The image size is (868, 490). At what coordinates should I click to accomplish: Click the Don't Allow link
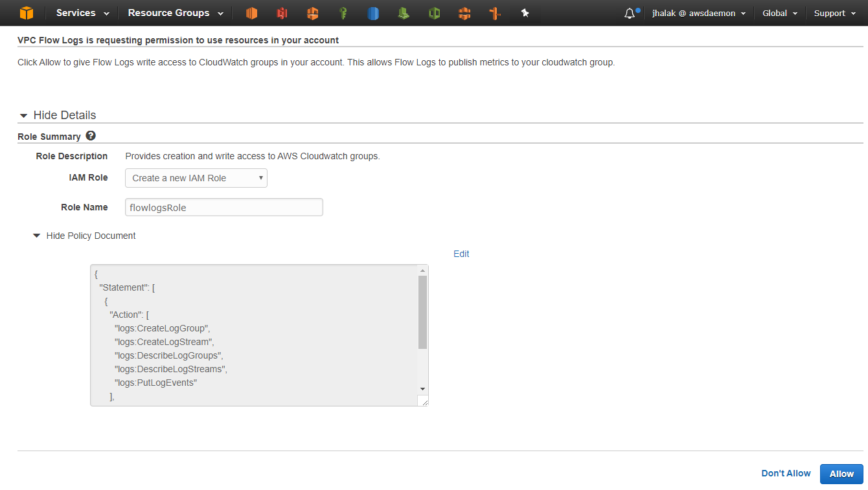click(786, 473)
